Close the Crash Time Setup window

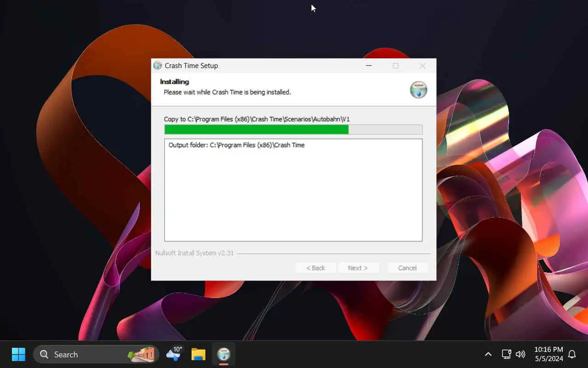(423, 66)
